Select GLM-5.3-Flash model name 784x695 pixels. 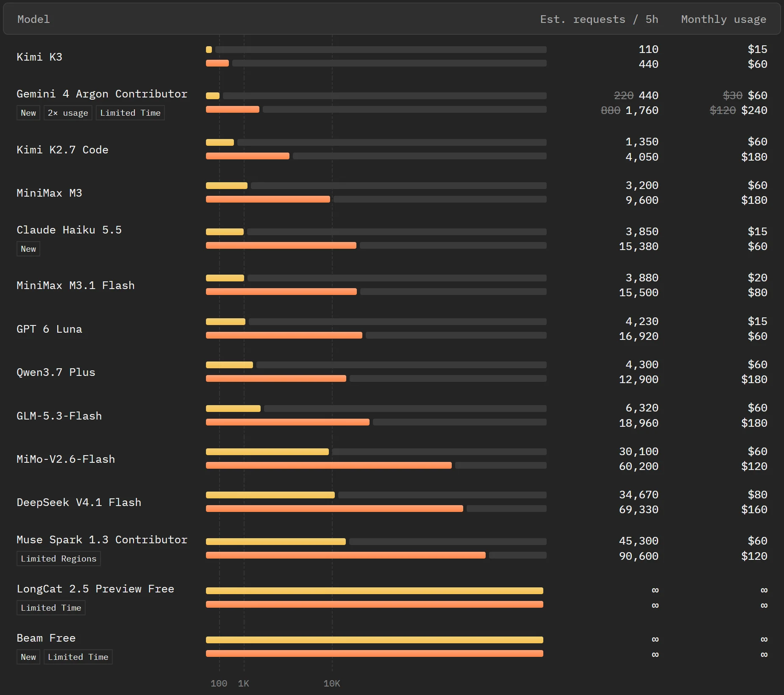[59, 416]
